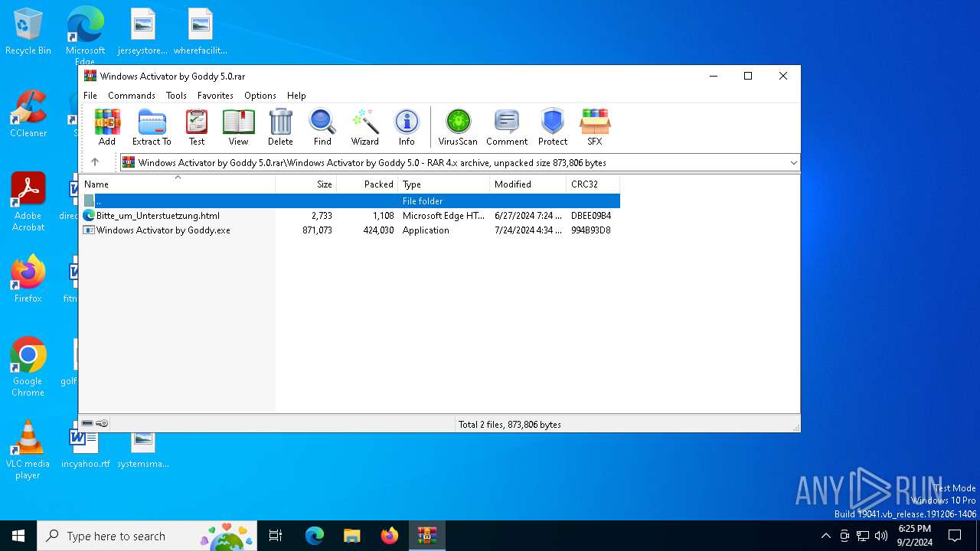Select the Recycle Bin desktop icon

point(28,31)
